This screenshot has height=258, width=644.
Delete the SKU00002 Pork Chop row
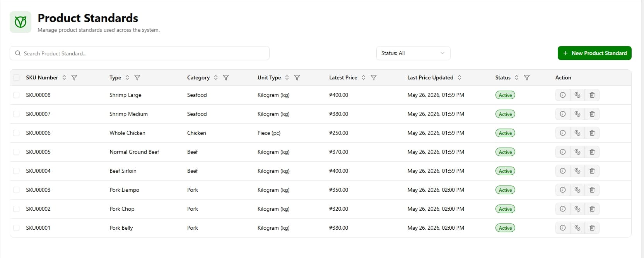(592, 209)
